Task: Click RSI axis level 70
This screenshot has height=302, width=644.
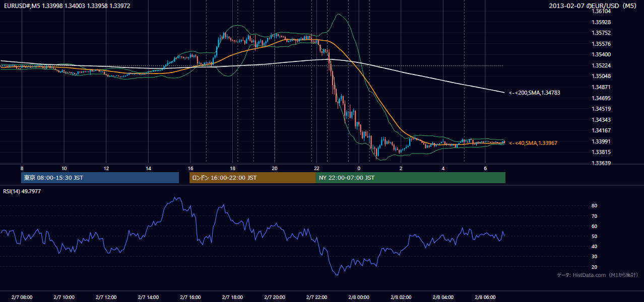Action: coord(595,216)
